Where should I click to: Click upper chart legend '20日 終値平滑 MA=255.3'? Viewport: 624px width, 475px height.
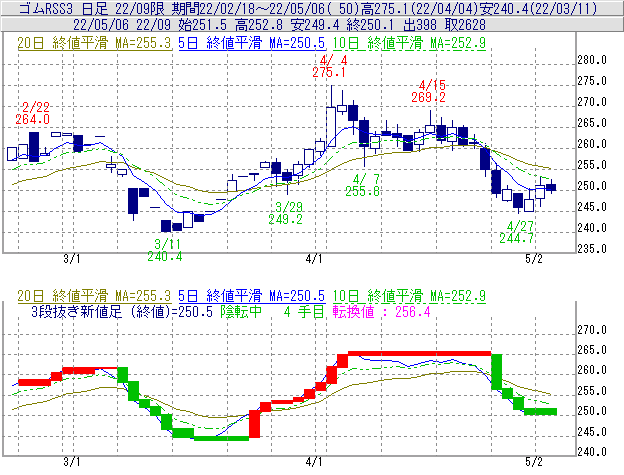(94, 43)
